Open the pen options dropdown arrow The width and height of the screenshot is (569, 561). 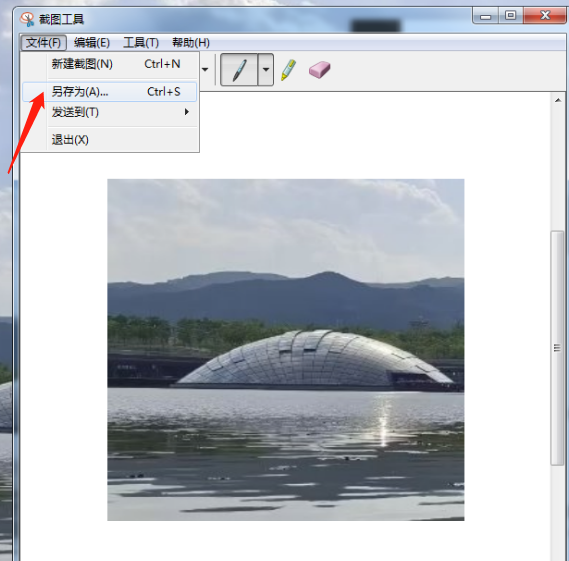click(x=266, y=70)
